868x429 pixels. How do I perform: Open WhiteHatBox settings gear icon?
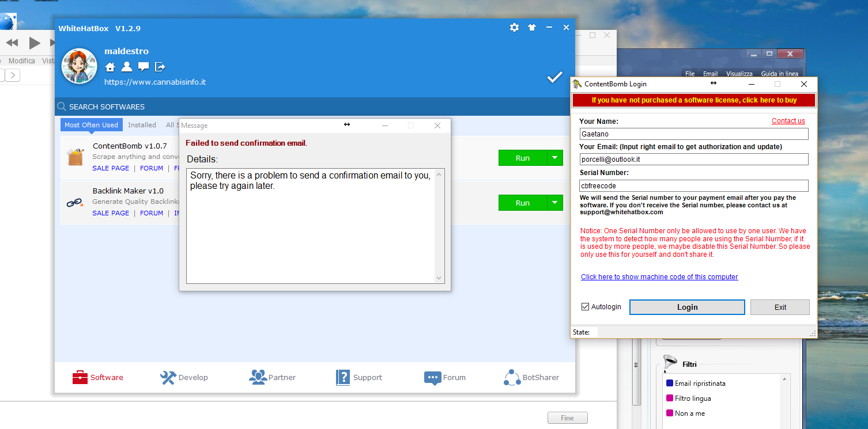(514, 28)
